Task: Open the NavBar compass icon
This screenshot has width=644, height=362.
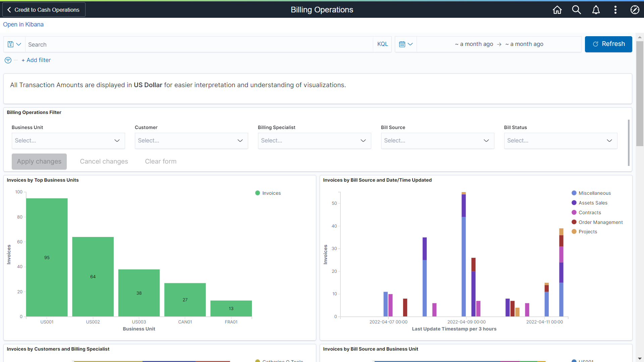Action: click(x=635, y=10)
